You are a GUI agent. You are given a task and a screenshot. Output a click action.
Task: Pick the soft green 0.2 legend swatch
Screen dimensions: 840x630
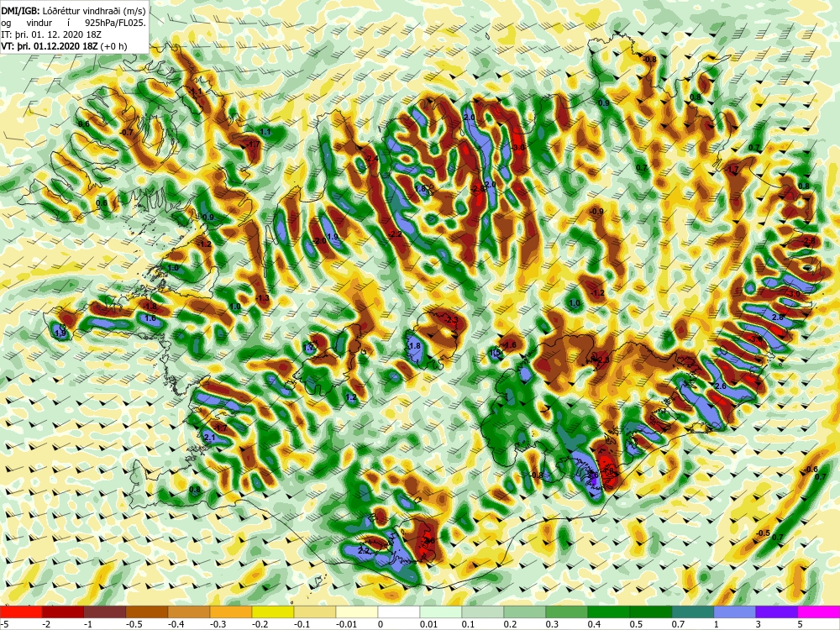click(x=525, y=612)
